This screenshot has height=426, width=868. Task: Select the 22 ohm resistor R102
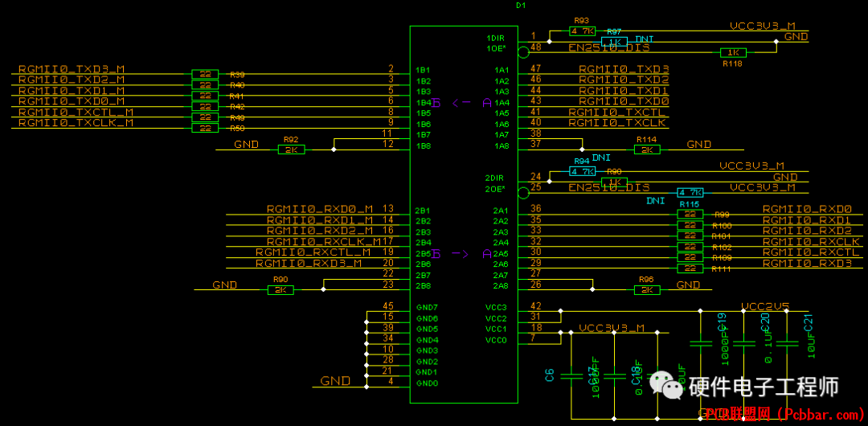690,247
